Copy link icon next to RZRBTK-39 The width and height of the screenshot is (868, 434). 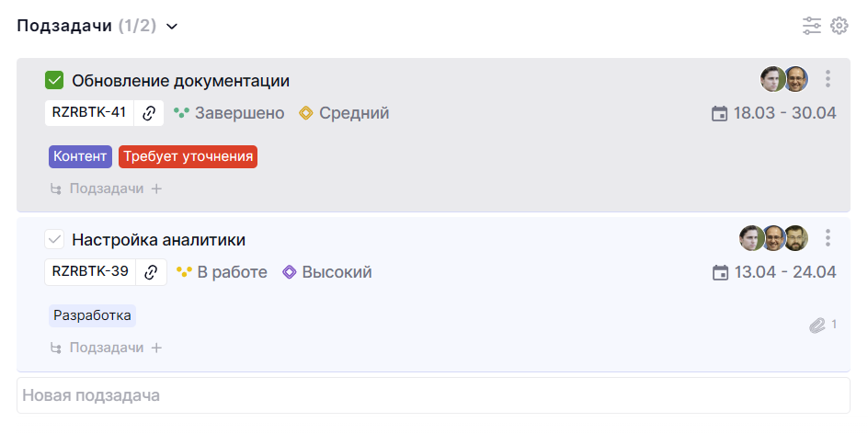151,272
